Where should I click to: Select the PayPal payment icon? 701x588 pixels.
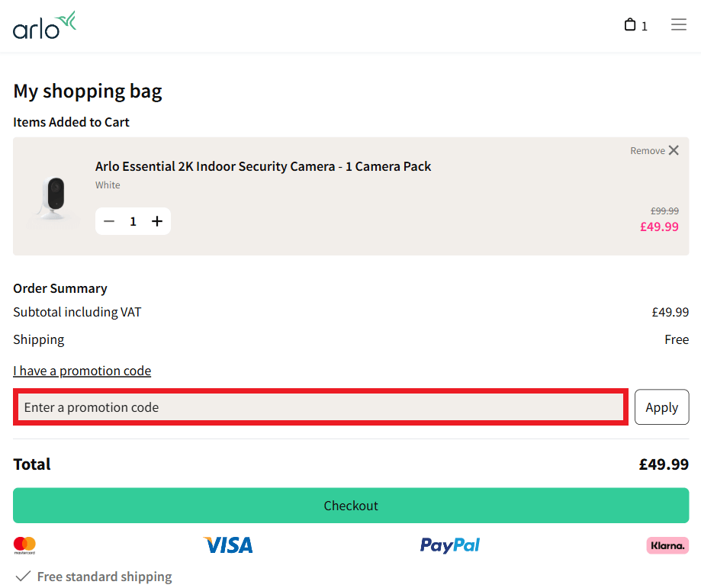pyautogui.click(x=449, y=545)
